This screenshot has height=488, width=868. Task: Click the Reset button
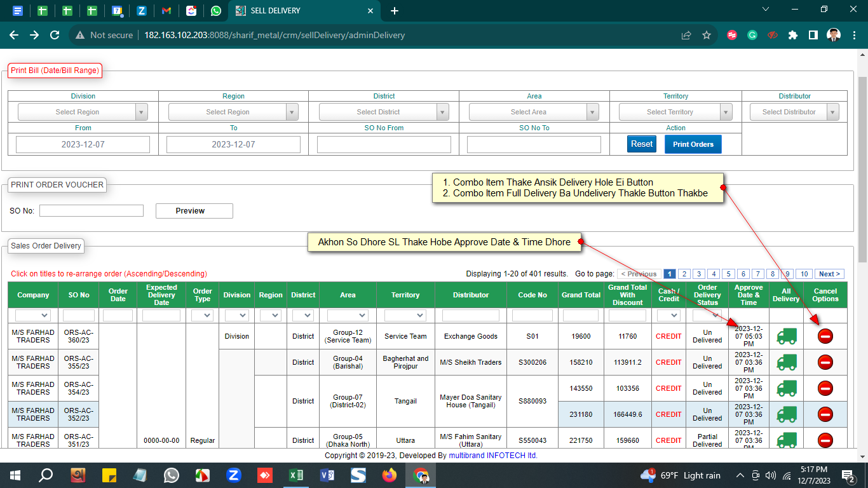642,144
